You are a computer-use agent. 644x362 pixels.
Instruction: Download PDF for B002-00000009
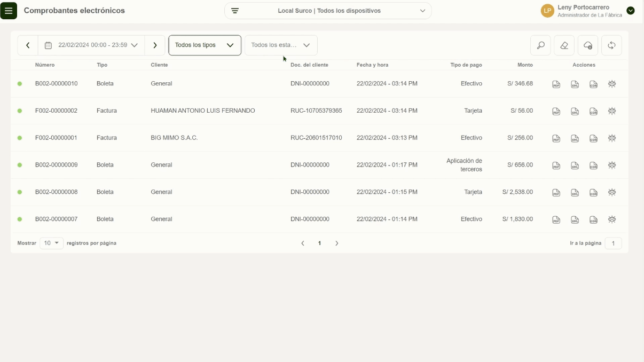coord(556,166)
